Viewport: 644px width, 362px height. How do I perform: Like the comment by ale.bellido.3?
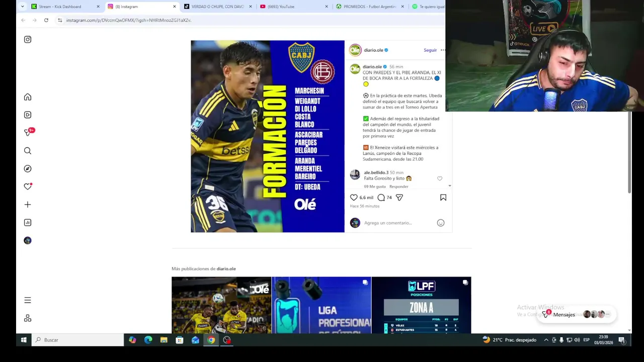pos(440,178)
